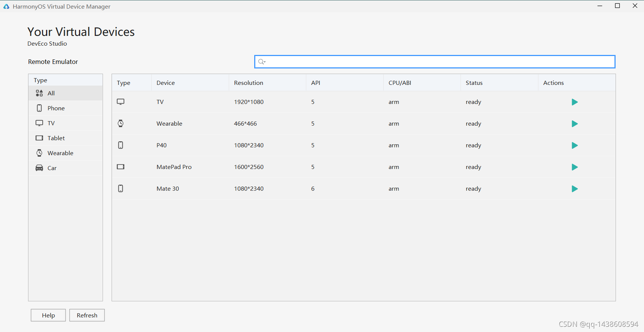Select the 'MatePad Pro' device name cell
Image resolution: width=644 pixels, height=332 pixels.
coord(174,167)
